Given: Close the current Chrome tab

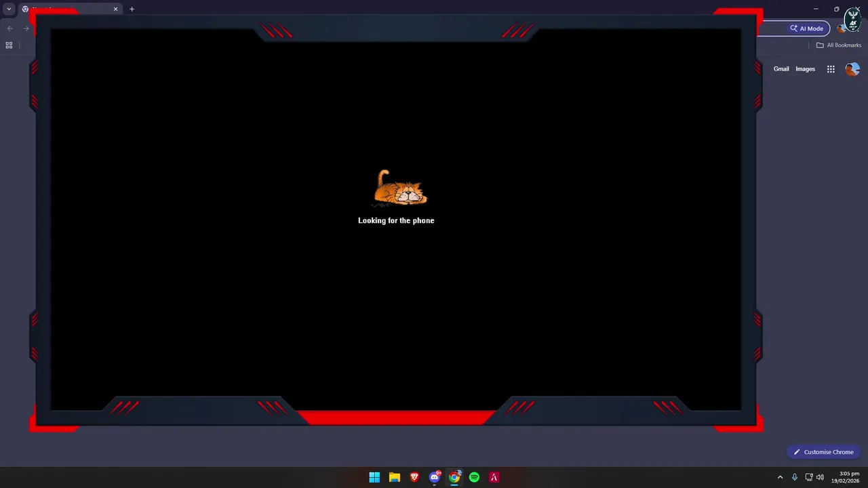Looking at the screenshot, I should coord(115,9).
